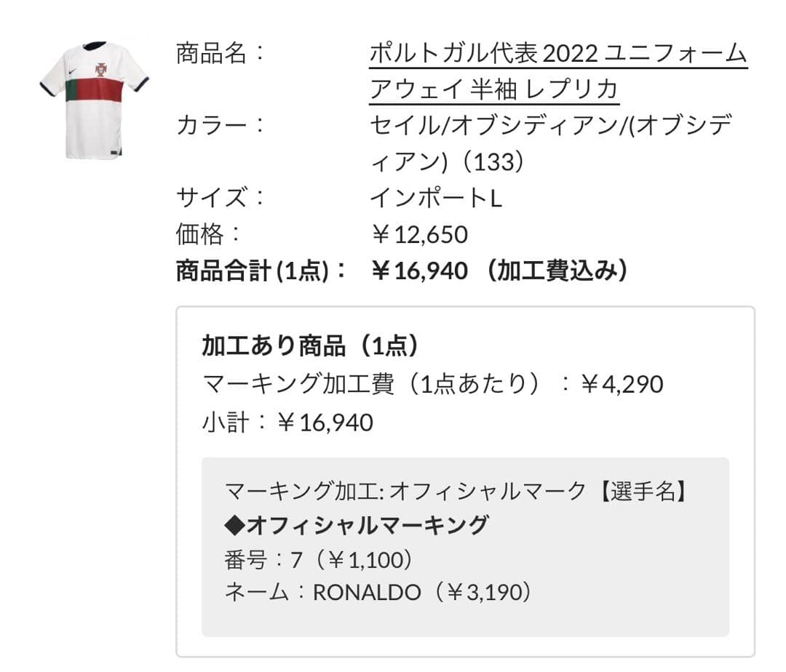Click the マーキング加工: オフィシャルマーク【選手名】line
786x672 pixels.
tap(456, 492)
